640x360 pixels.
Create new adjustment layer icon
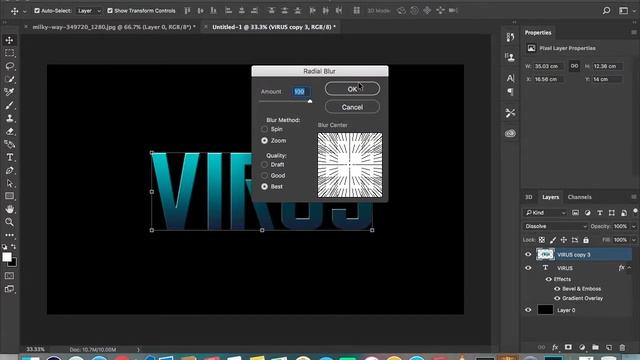pyautogui.click(x=582, y=347)
